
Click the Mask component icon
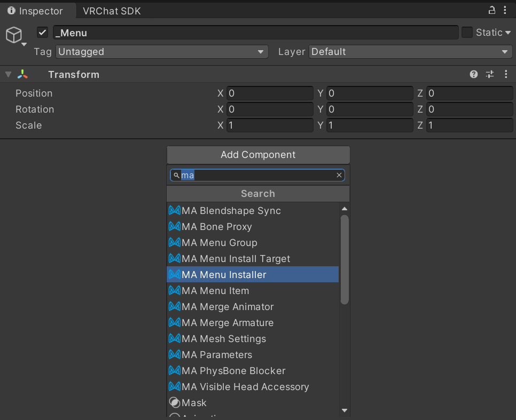(175, 402)
